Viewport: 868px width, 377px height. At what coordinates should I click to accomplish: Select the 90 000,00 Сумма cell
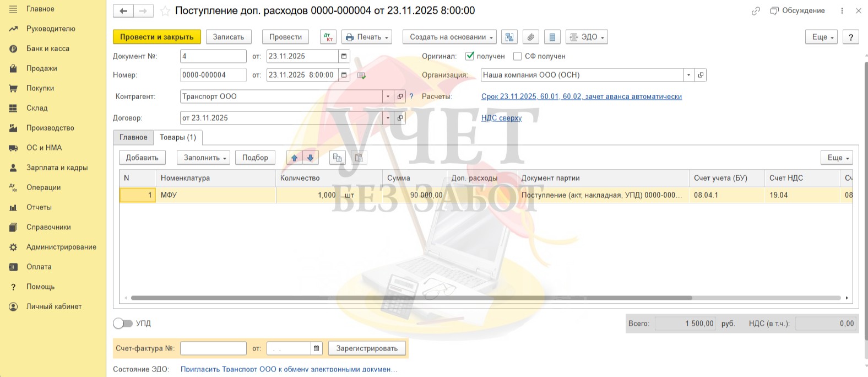click(x=415, y=195)
